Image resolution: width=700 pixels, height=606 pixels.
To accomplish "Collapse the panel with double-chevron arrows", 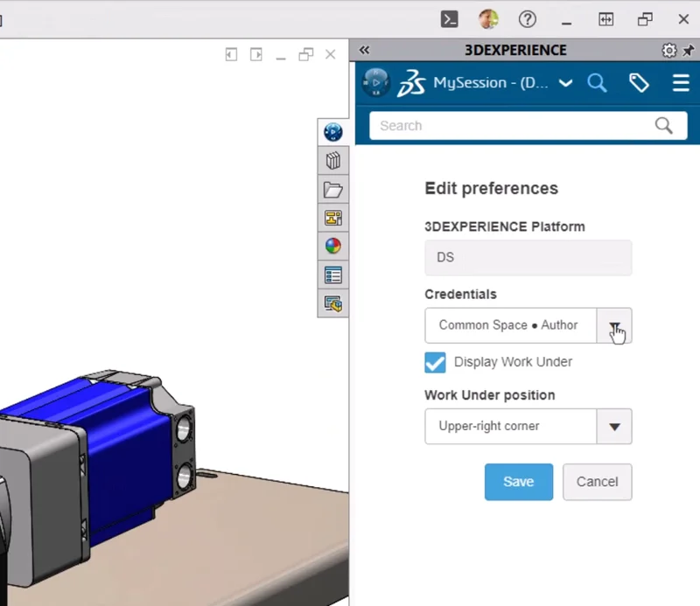I will tap(365, 51).
